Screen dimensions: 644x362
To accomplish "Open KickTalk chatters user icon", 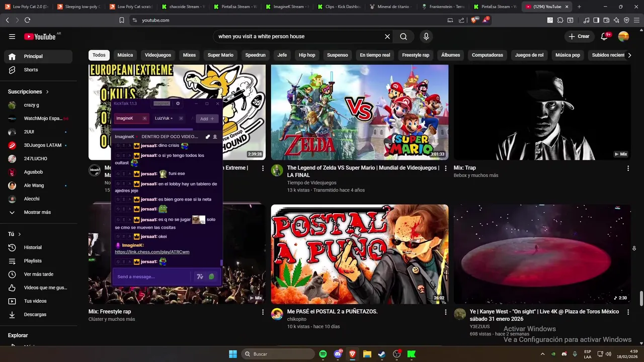I will (x=215, y=137).
